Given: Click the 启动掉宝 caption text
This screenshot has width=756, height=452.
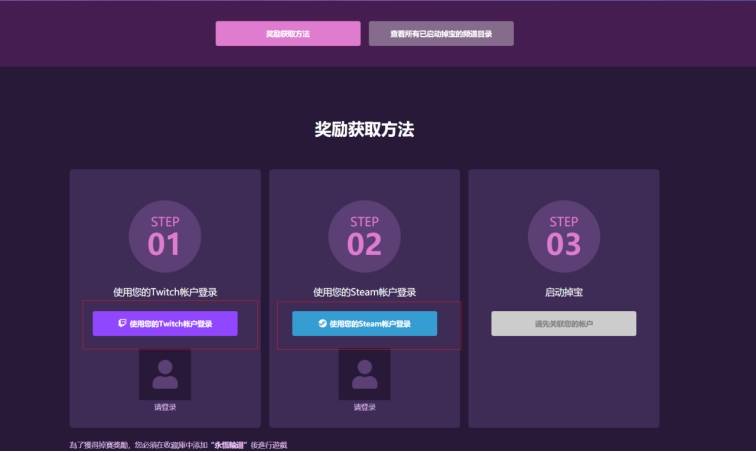Looking at the screenshot, I should point(564,292).
